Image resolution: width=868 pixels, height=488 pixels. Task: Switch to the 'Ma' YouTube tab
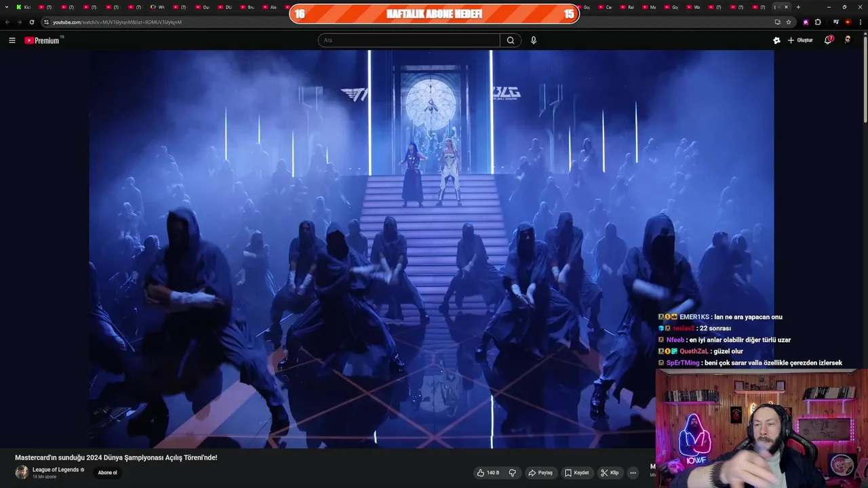649,7
